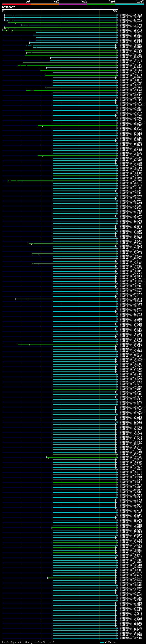Open hit UniRef100_C6TIX8

pos(131,15)
